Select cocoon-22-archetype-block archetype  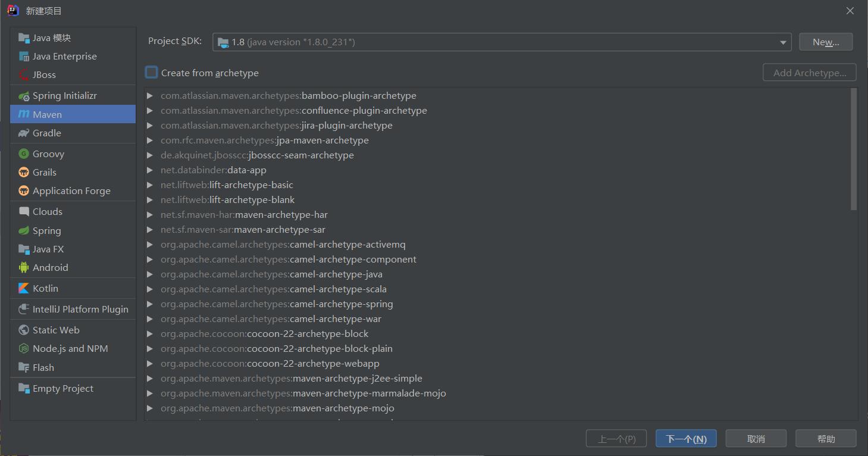click(x=497, y=334)
